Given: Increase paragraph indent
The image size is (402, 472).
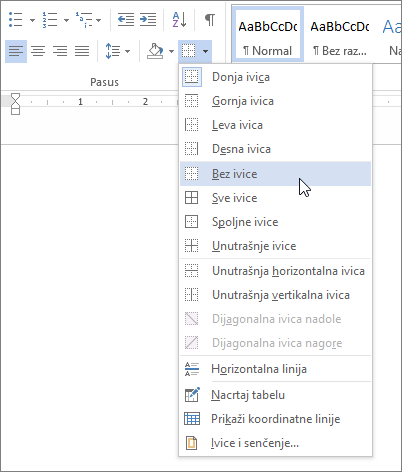Looking at the screenshot, I should (x=148, y=20).
